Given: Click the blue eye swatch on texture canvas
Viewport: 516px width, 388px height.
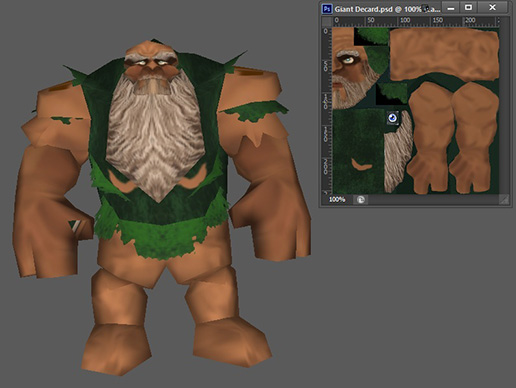Looking at the screenshot, I should tap(393, 118).
